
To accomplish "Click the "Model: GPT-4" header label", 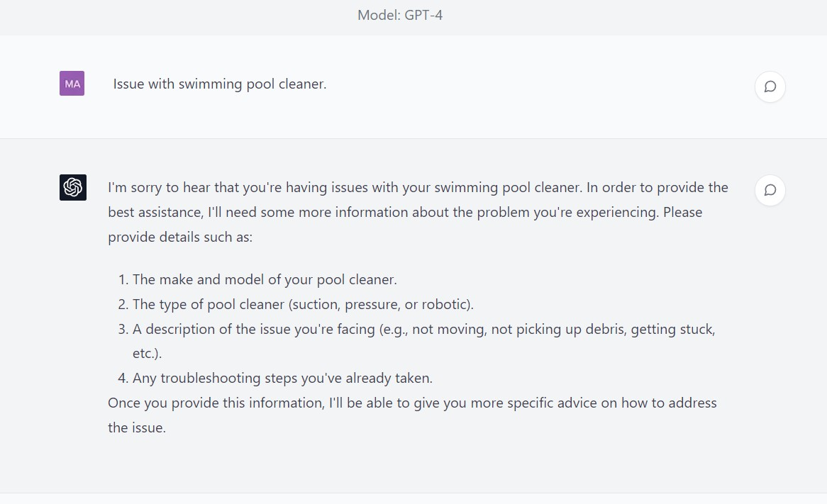I will coord(400,15).
